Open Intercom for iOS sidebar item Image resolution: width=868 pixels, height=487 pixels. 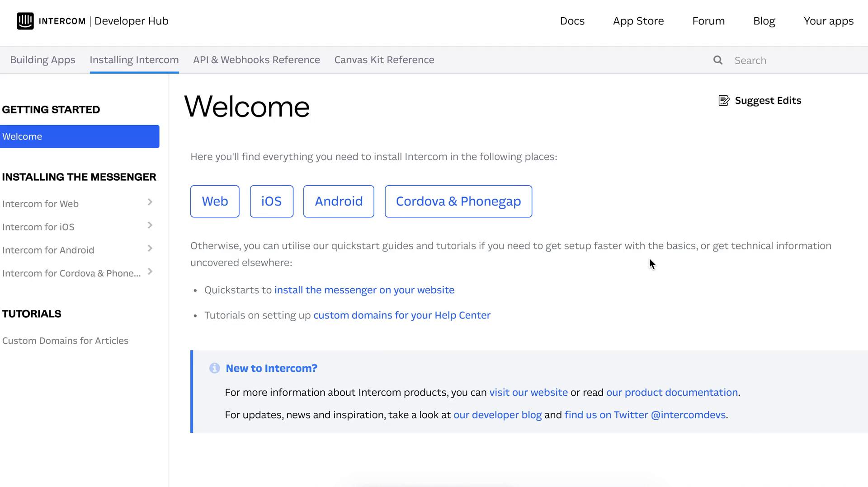tap(38, 227)
